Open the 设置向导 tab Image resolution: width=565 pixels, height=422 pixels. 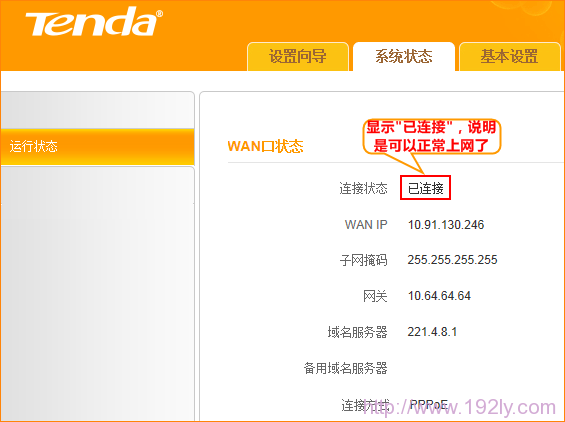click(x=298, y=57)
